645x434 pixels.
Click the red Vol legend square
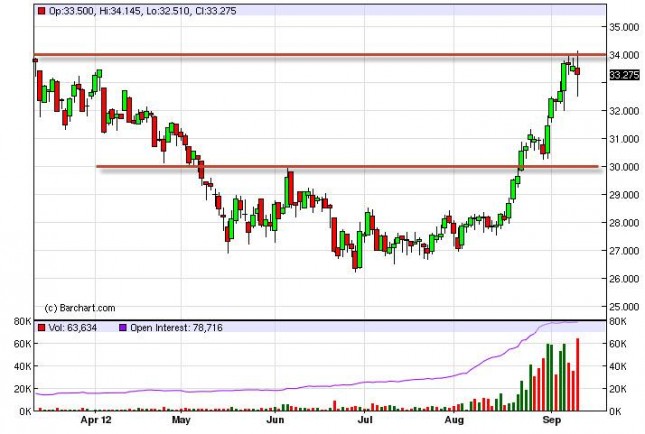tap(42, 327)
